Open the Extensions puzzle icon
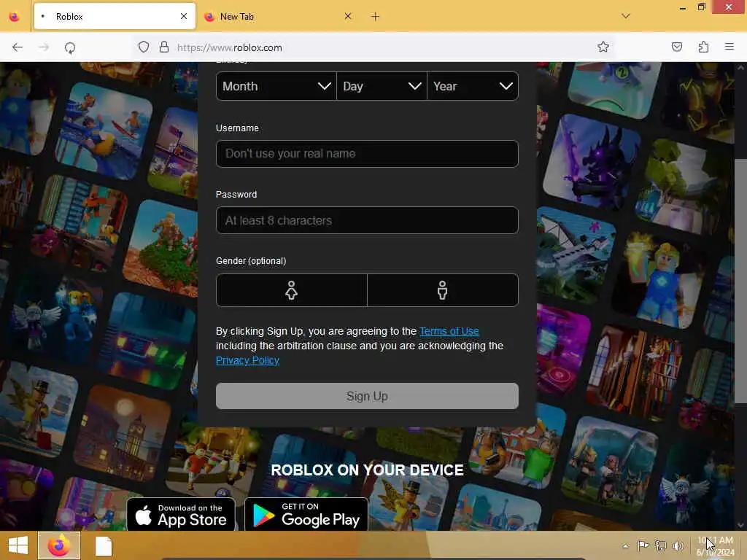 coord(703,47)
